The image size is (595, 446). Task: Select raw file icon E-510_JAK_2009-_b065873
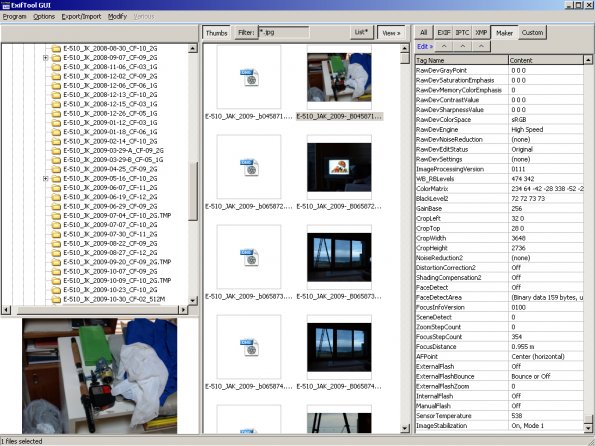(249, 257)
